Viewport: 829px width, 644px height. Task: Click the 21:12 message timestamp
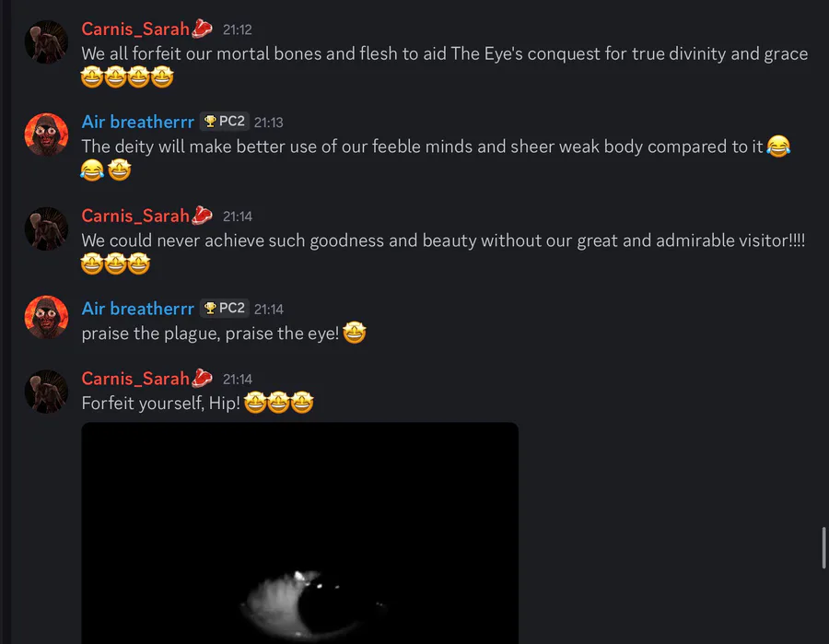(x=238, y=29)
